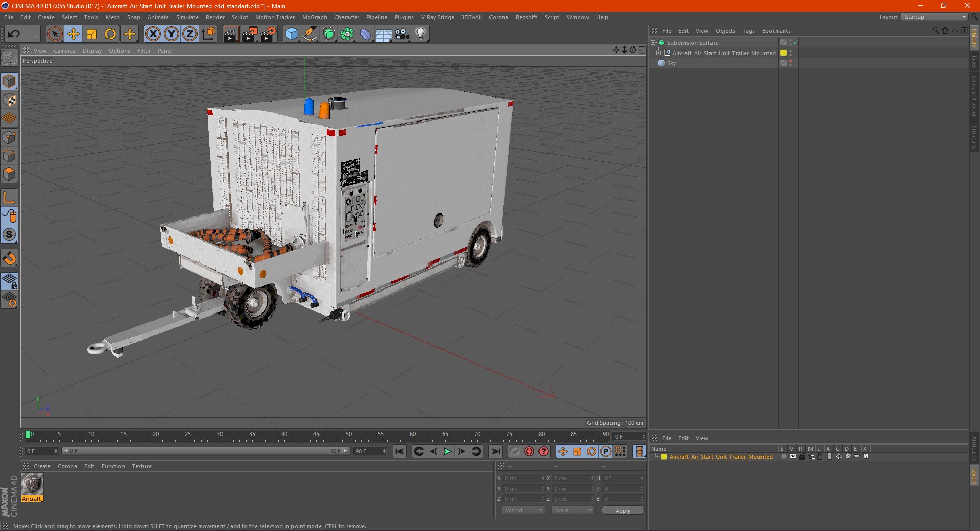
Task: Click the yellow layer color swatch
Action: coord(783,53)
